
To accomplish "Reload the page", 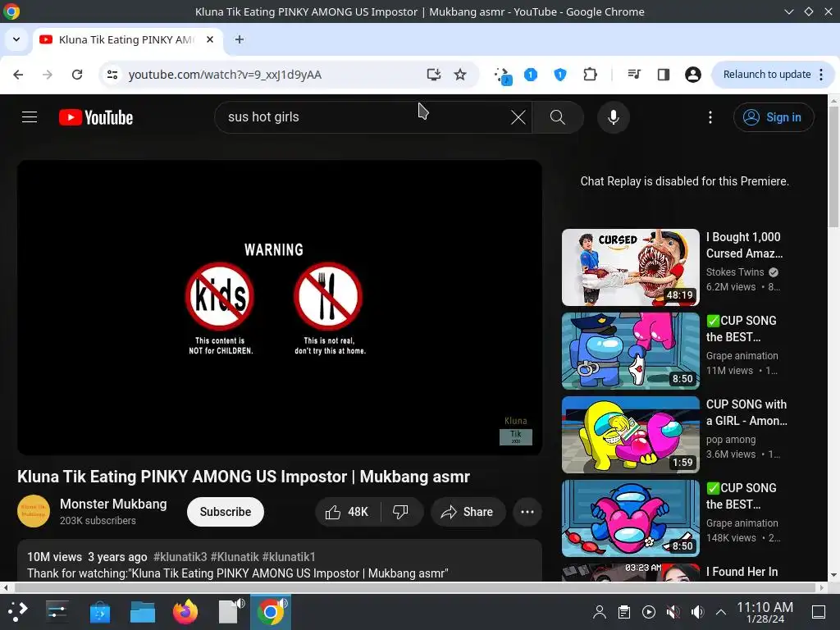I will click(x=77, y=75).
